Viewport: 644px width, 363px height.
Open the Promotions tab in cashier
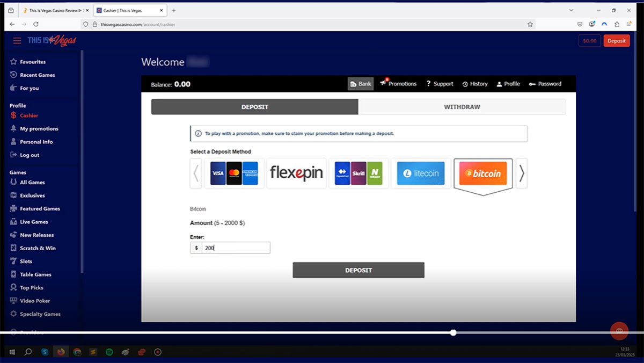pyautogui.click(x=398, y=84)
